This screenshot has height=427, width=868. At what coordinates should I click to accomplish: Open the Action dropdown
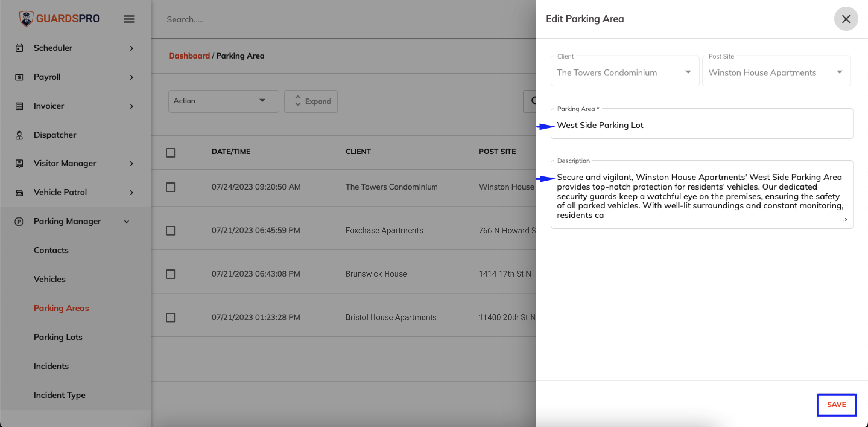coord(223,101)
